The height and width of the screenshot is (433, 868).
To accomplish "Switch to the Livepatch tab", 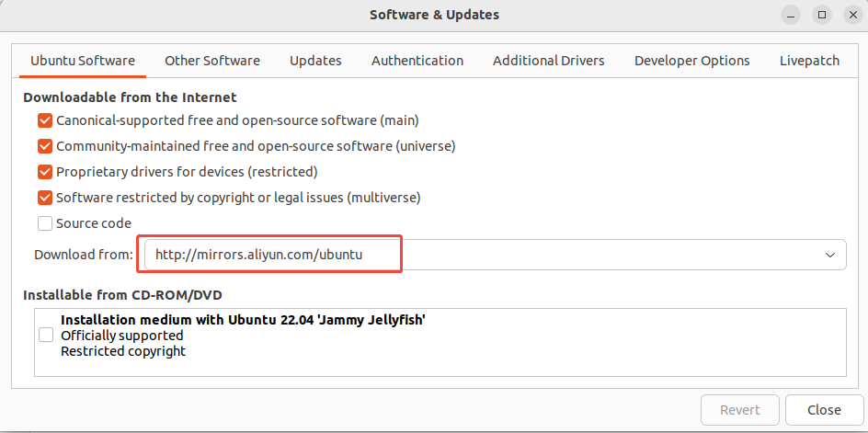I will pyautogui.click(x=809, y=61).
